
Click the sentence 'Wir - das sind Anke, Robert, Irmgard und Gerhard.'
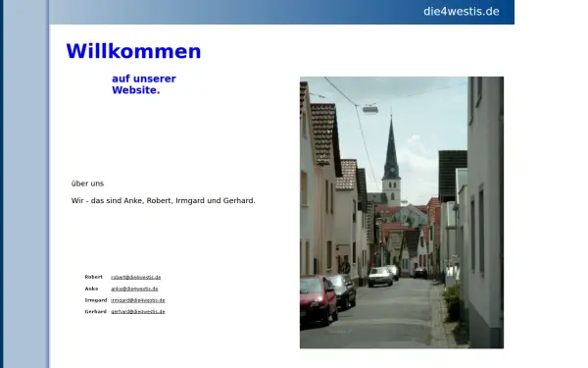163,201
